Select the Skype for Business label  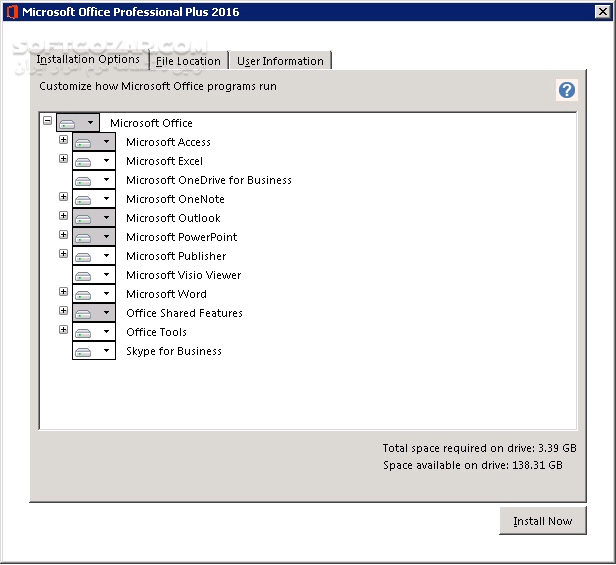174,351
